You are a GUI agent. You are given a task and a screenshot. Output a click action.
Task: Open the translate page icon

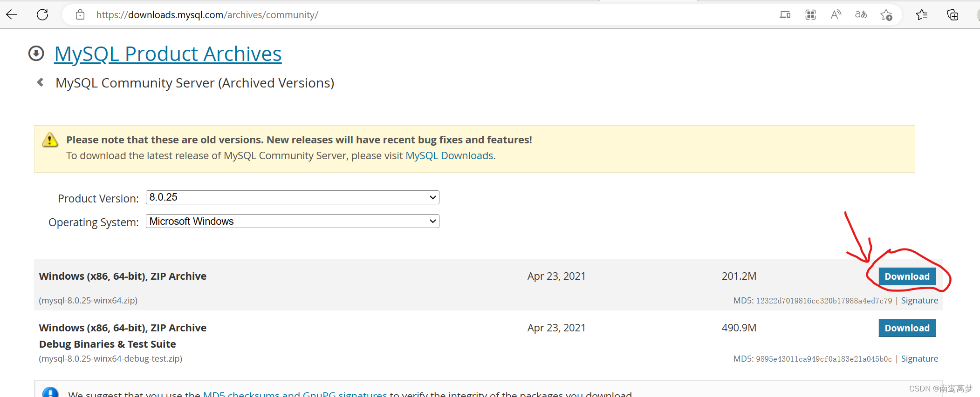point(861,15)
